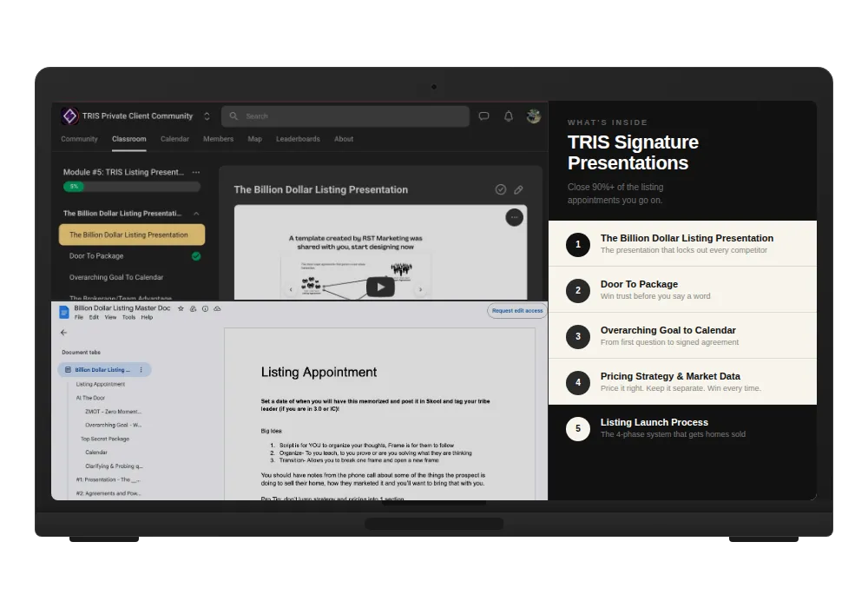Jump to #2: Agreements outline entry
This screenshot has height=608, width=868.
tap(108, 493)
